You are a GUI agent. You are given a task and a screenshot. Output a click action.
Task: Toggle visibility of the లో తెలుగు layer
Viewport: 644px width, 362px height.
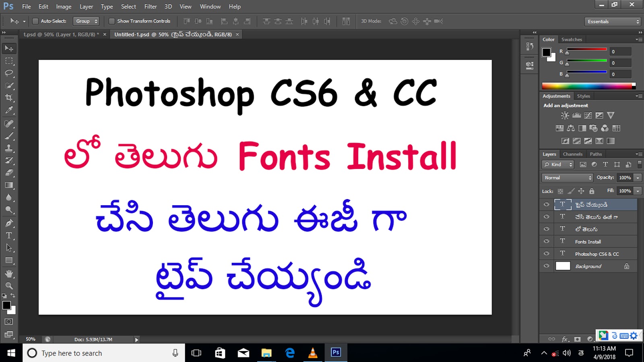click(x=546, y=229)
